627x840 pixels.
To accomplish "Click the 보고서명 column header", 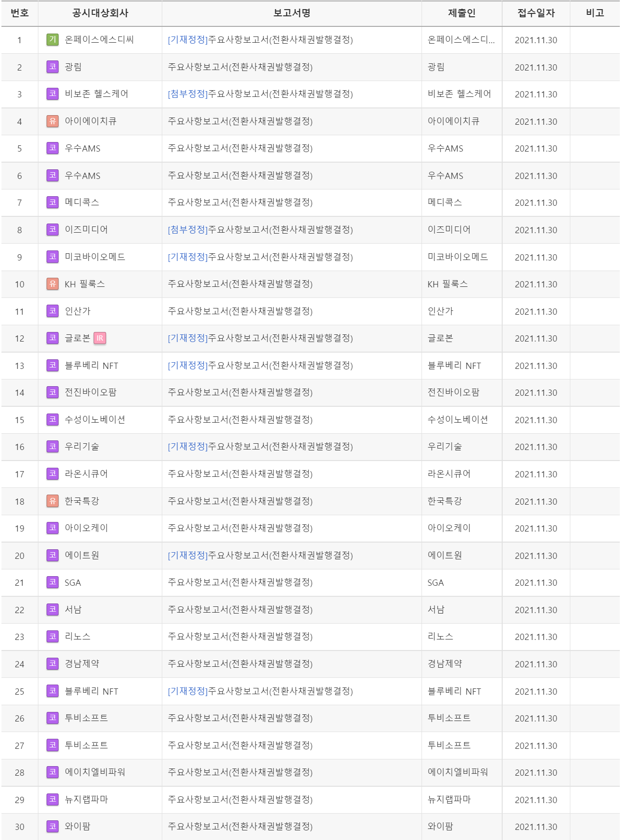I will (x=292, y=13).
